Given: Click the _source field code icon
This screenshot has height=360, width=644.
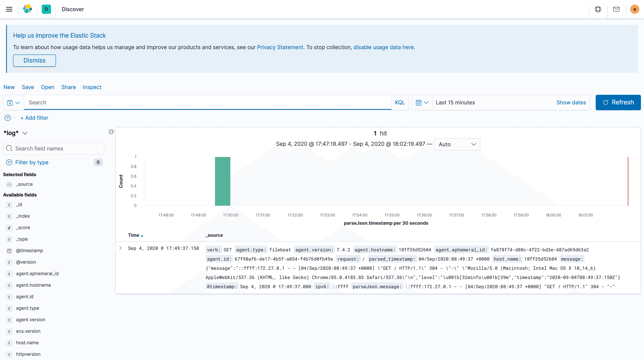Looking at the screenshot, I should point(9,184).
